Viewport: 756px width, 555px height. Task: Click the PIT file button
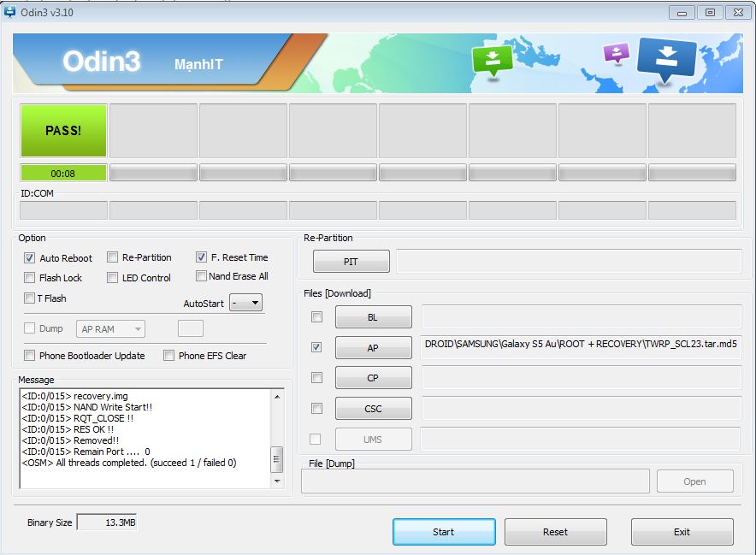[351, 262]
